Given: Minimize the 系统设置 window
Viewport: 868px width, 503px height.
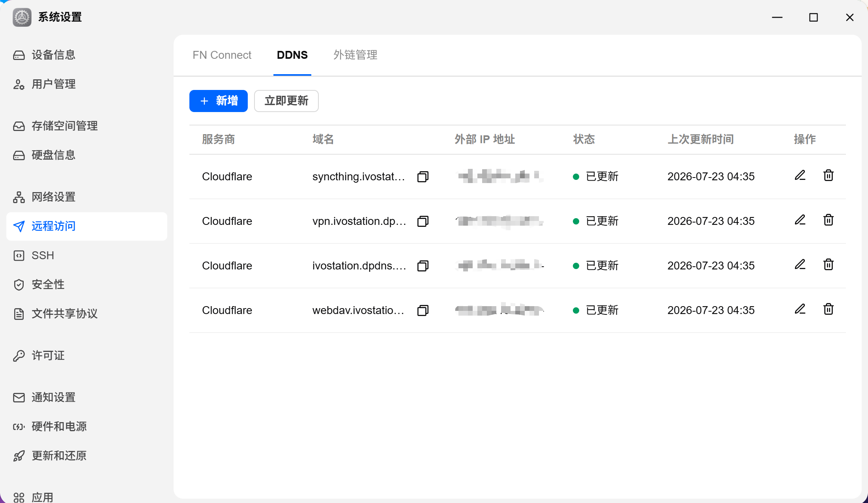Looking at the screenshot, I should tap(777, 17).
